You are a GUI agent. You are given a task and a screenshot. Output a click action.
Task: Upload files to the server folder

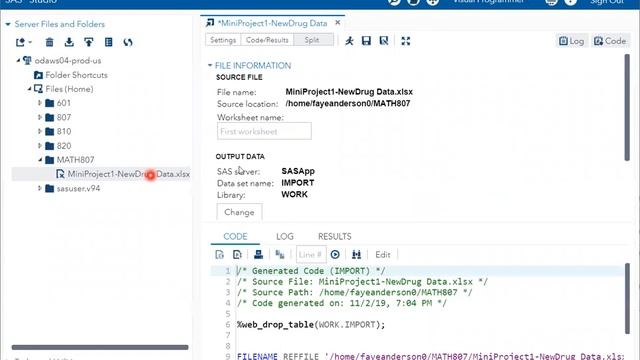click(x=89, y=42)
